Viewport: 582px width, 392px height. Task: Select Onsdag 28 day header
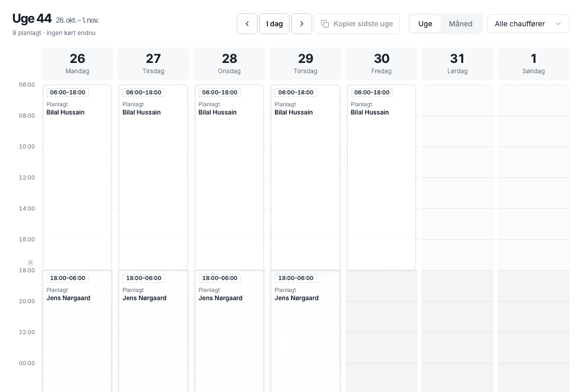pyautogui.click(x=230, y=63)
